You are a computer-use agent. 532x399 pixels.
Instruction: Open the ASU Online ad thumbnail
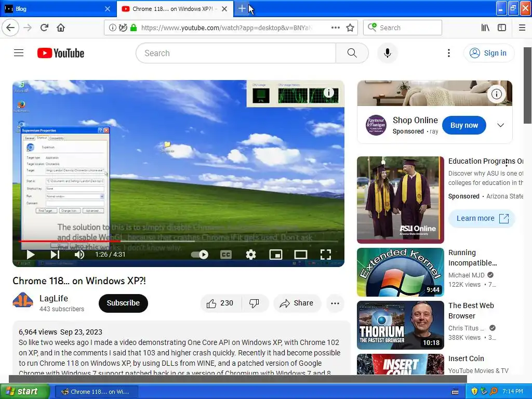[401, 200]
